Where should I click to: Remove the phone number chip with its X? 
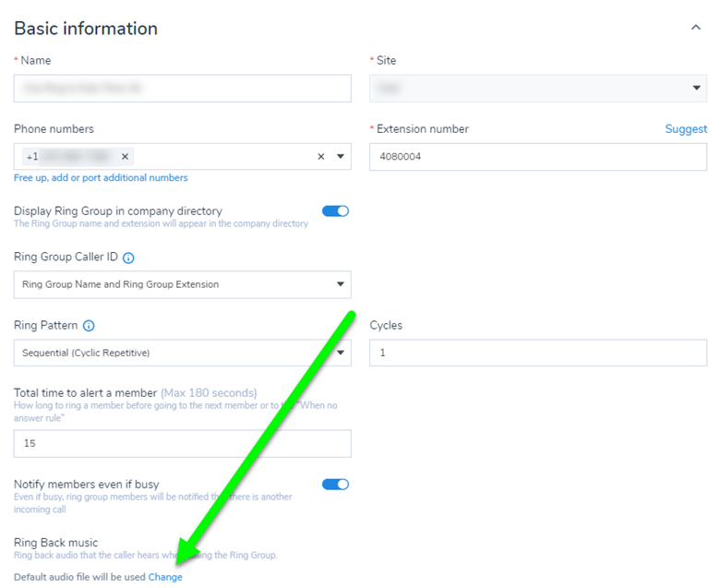(125, 157)
